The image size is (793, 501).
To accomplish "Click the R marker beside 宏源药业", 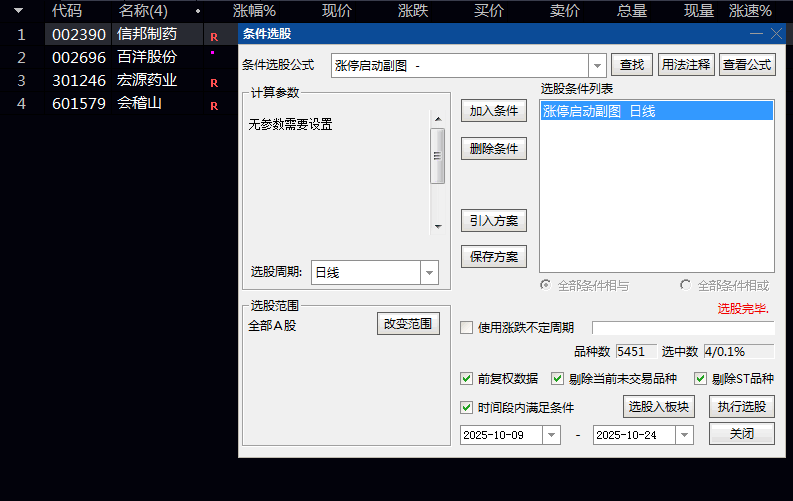I will click(x=214, y=83).
